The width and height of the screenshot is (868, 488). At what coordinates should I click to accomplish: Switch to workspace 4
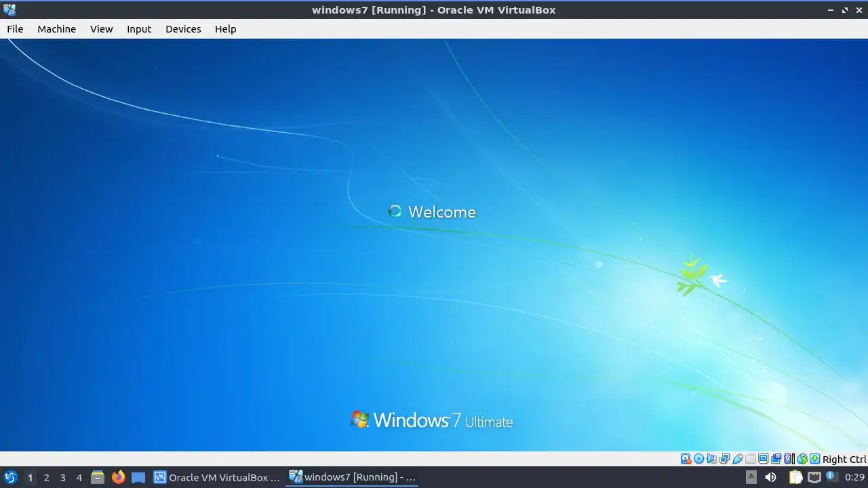[79, 478]
